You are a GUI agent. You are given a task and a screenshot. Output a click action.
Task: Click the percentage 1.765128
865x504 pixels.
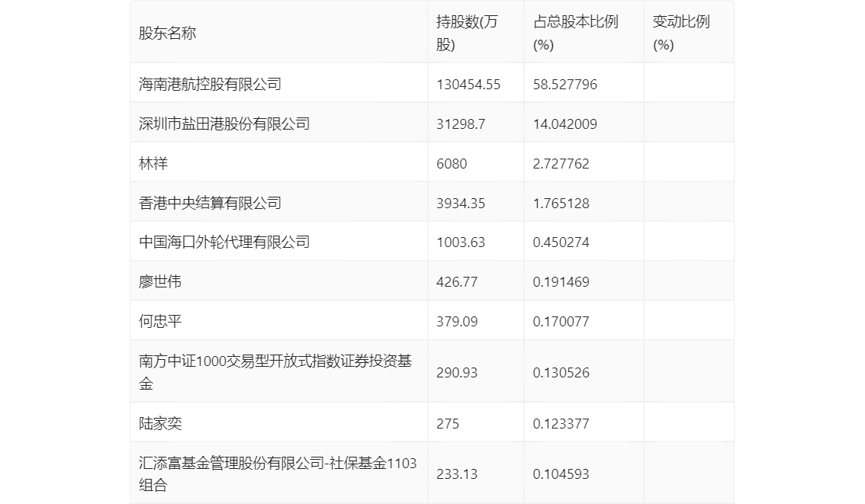point(561,204)
